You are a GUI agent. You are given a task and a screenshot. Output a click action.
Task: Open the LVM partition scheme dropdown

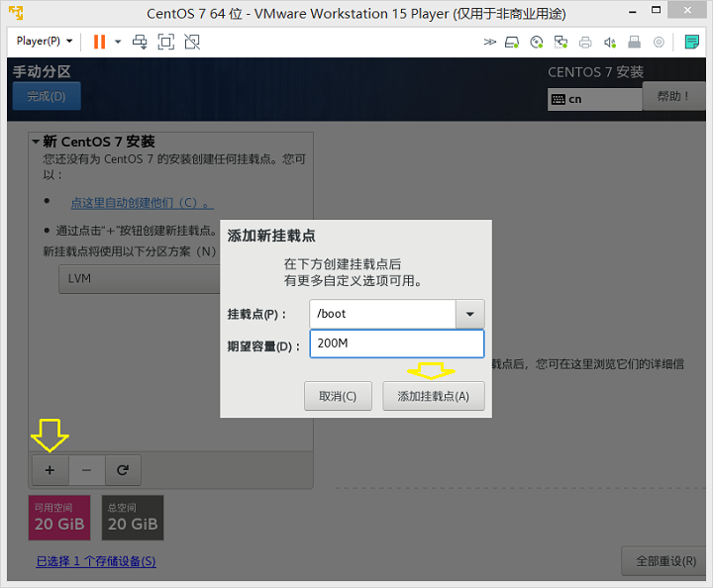[140, 278]
